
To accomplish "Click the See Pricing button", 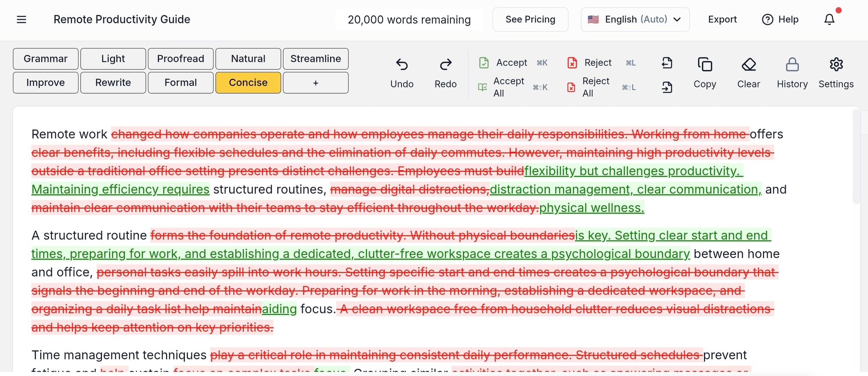I will pos(530,20).
